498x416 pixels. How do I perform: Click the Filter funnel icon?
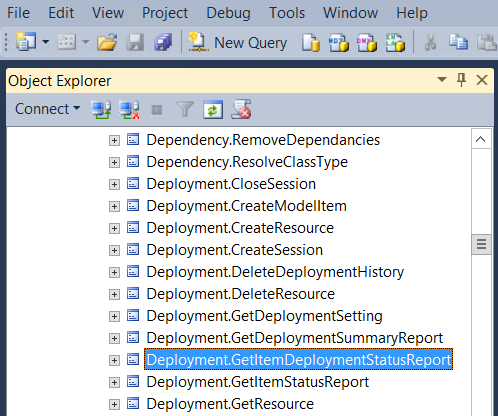point(185,109)
